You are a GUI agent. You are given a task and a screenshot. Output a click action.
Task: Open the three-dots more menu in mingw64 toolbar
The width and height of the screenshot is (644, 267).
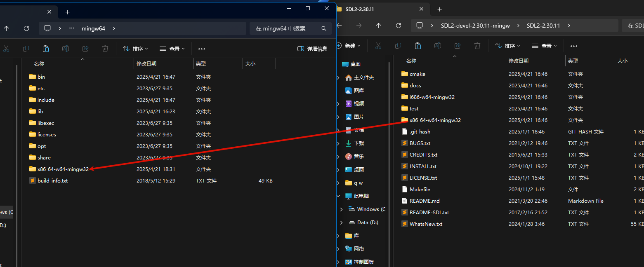[x=202, y=49]
